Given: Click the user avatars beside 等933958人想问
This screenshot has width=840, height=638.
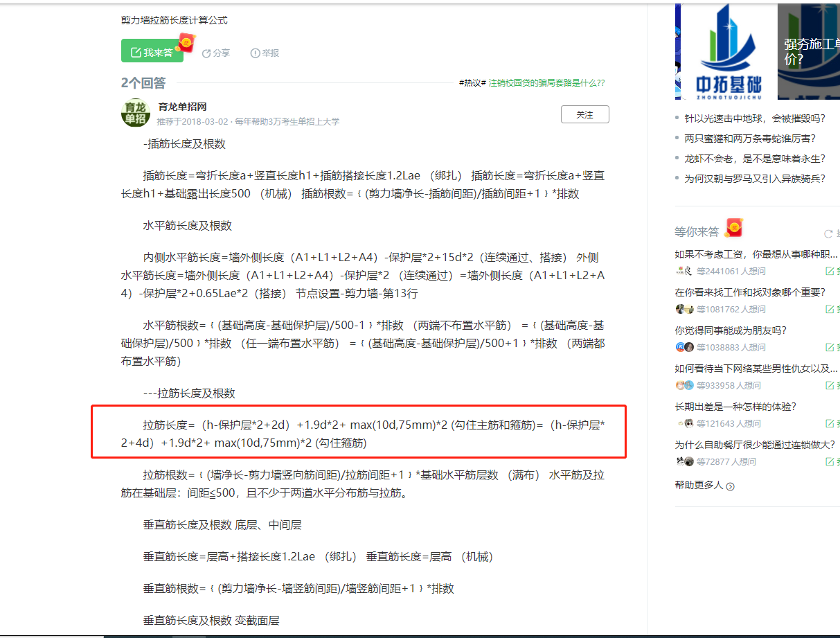Looking at the screenshot, I should point(684,385).
